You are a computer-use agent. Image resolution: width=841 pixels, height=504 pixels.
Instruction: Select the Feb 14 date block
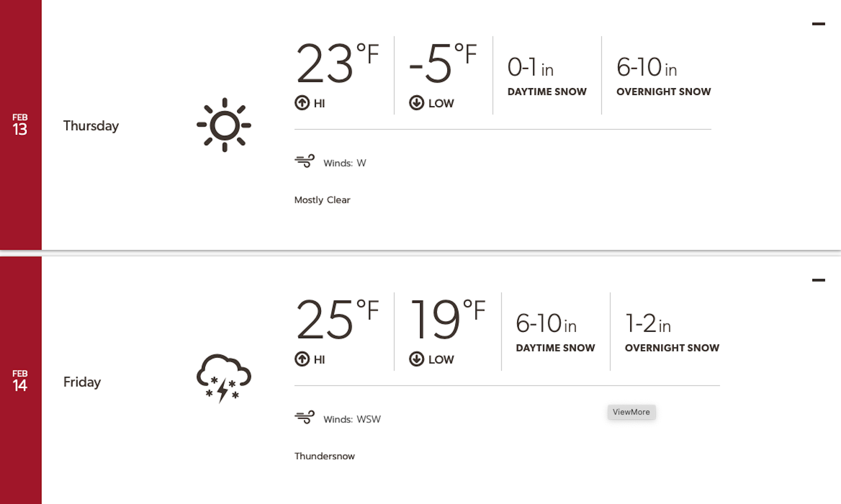[x=20, y=381]
